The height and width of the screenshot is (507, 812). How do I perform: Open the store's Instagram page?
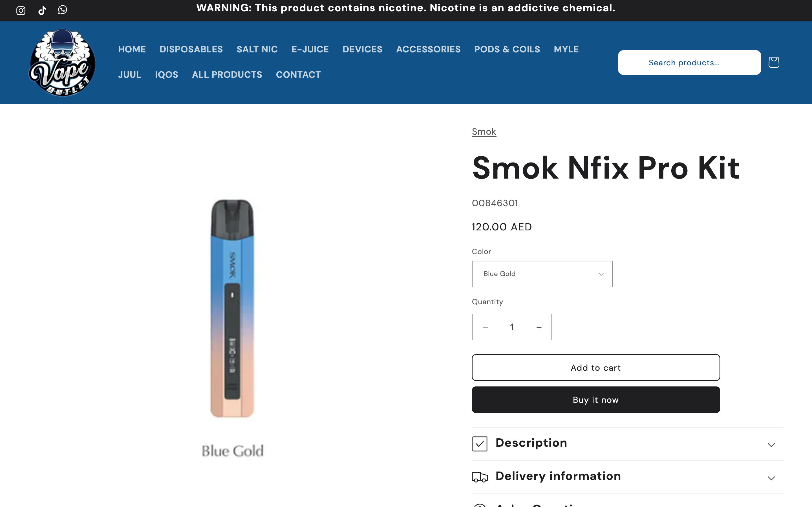tap(21, 10)
